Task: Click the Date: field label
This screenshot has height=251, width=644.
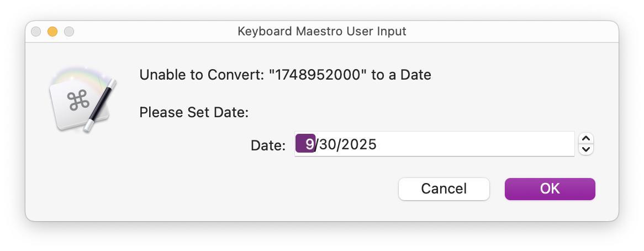Action: 268,145
